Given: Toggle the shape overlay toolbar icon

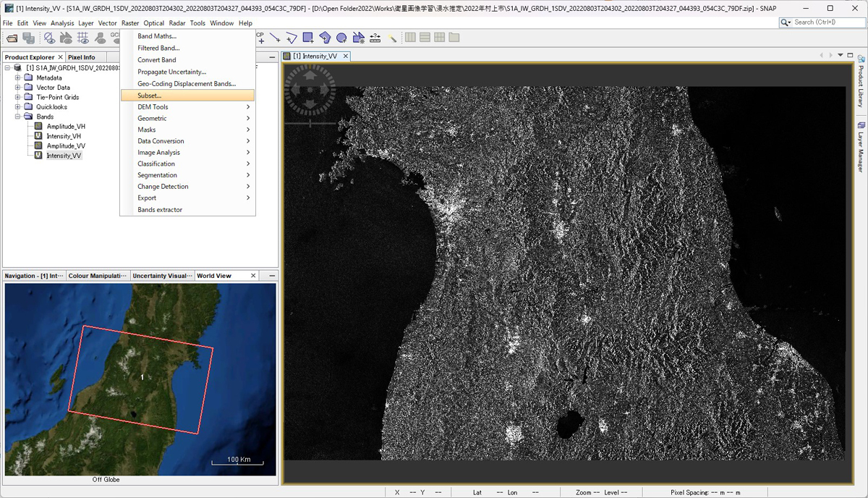Looking at the screenshot, I should [65, 38].
